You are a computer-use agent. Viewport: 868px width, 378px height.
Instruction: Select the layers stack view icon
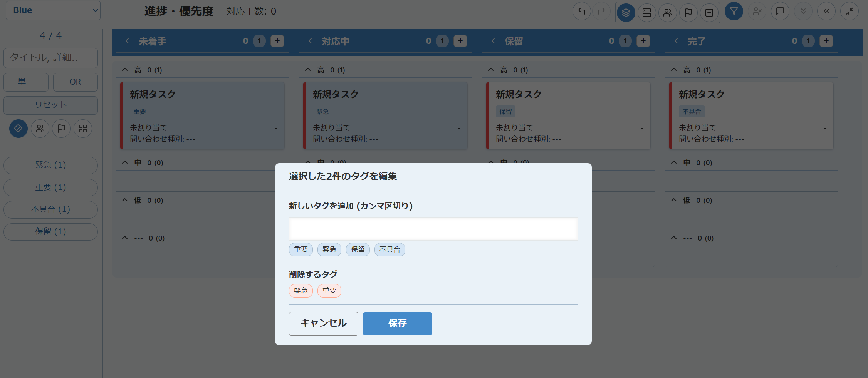point(626,13)
